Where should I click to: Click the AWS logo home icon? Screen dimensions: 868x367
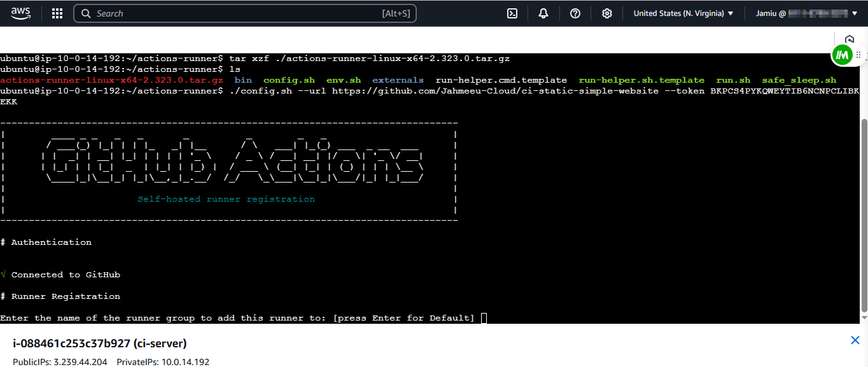tap(21, 13)
